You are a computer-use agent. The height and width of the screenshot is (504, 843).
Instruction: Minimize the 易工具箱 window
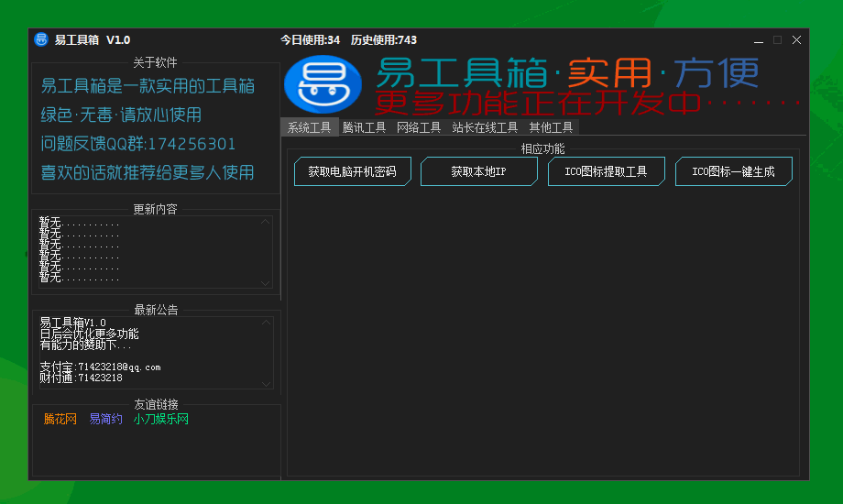759,40
